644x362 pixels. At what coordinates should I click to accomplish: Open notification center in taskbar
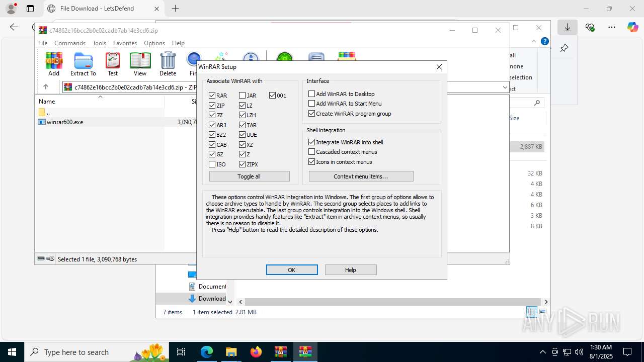tap(627, 352)
